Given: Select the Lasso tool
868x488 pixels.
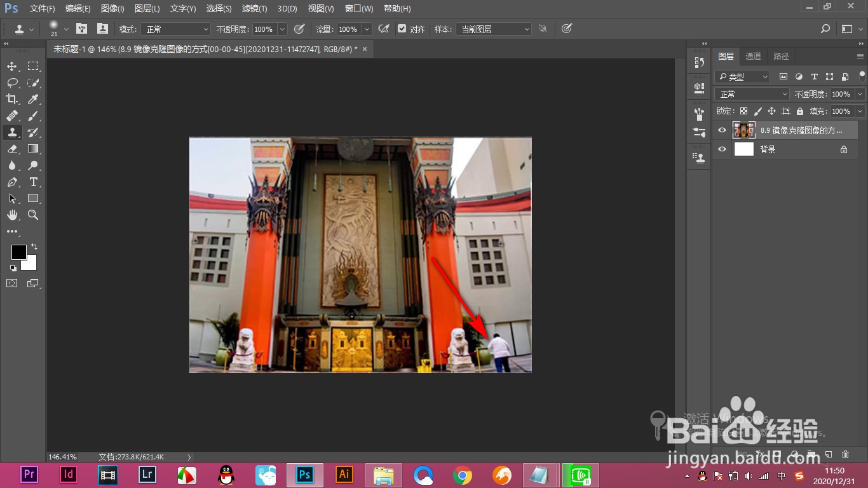Looking at the screenshot, I should click(12, 83).
